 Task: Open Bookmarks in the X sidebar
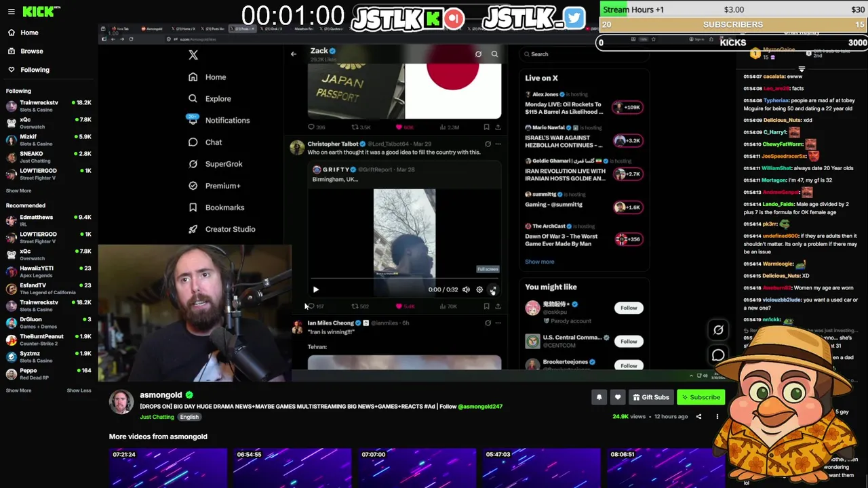[x=216, y=207]
